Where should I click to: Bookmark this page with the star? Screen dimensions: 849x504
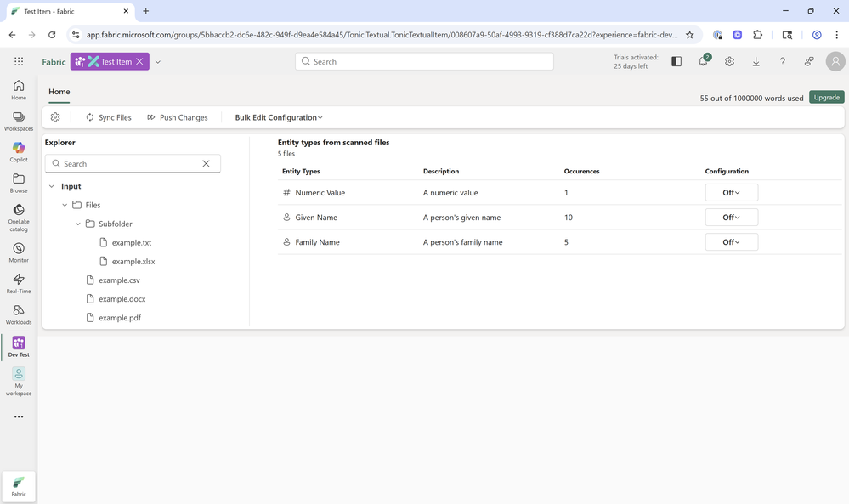(689, 35)
